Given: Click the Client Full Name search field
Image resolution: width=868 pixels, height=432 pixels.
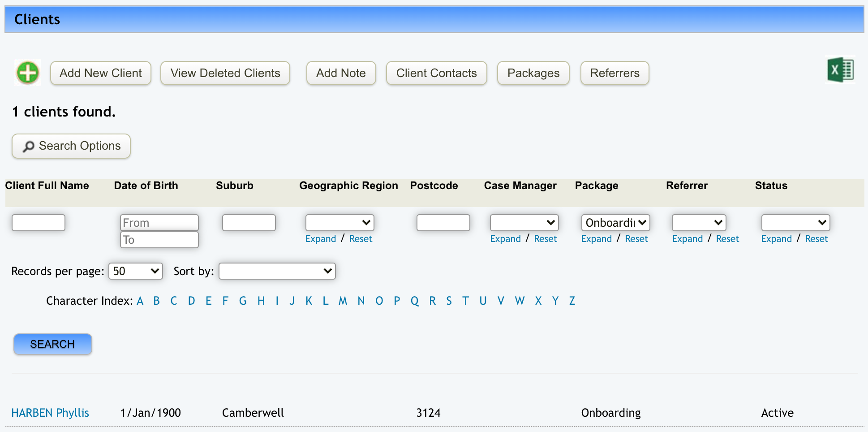Looking at the screenshot, I should point(39,223).
